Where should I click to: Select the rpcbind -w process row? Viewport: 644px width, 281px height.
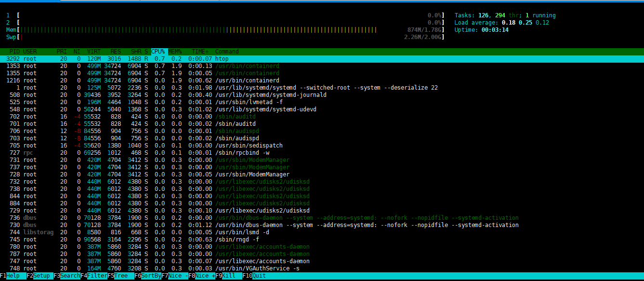tap(322, 153)
